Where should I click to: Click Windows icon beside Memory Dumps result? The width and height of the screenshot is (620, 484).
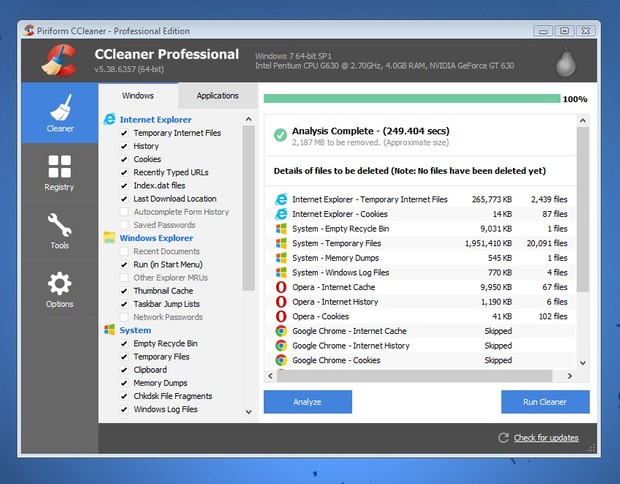point(281,258)
